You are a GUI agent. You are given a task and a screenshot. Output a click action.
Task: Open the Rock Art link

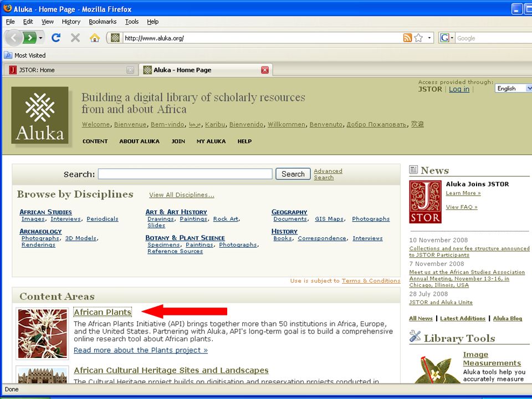pyautogui.click(x=226, y=219)
